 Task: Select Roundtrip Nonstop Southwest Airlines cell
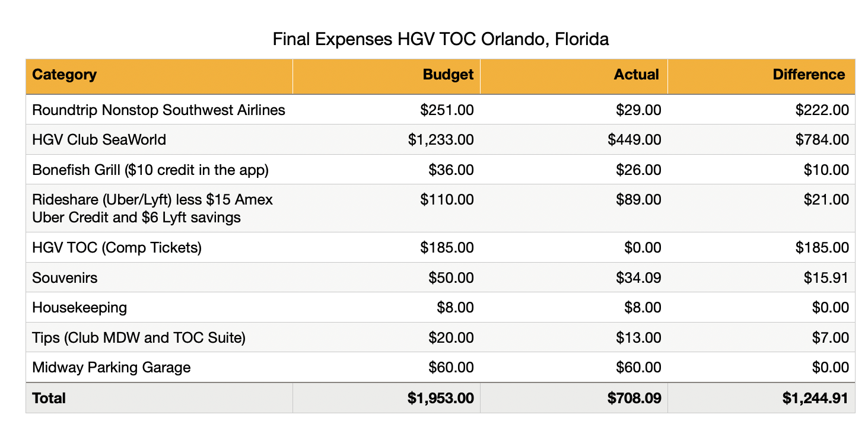pos(159,110)
